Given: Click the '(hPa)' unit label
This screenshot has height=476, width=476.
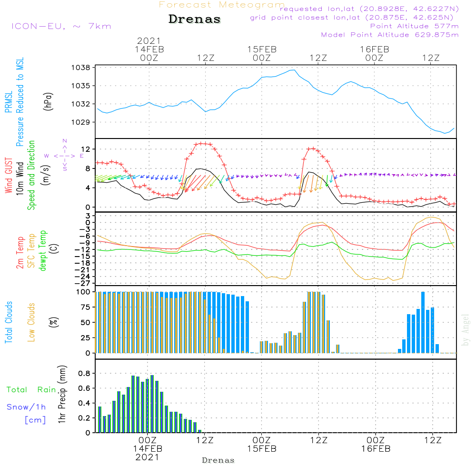Looking at the screenshot, I should (x=48, y=102).
